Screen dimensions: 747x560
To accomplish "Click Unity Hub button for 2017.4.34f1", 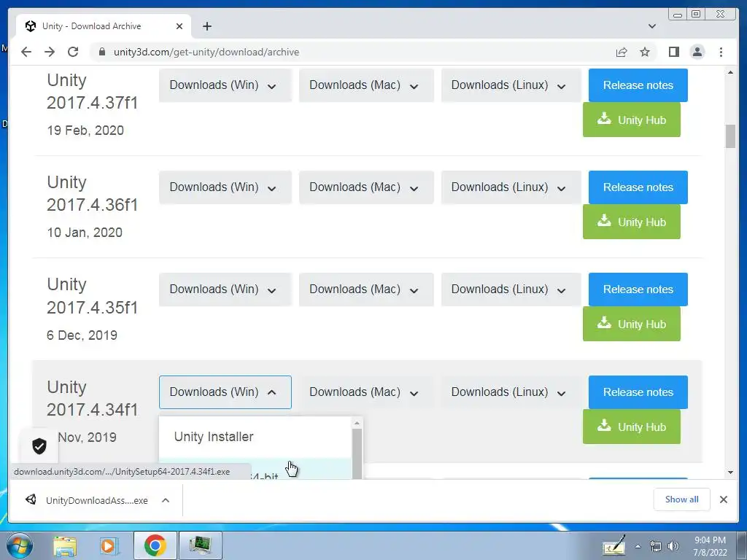I will 631,427.
